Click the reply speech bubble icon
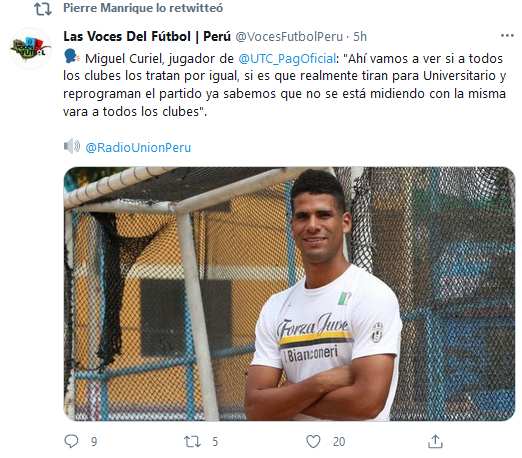The height and width of the screenshot is (458, 522). [x=71, y=441]
